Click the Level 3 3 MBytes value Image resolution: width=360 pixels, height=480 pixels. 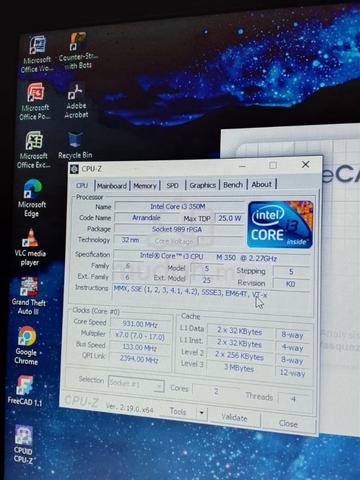click(x=239, y=368)
